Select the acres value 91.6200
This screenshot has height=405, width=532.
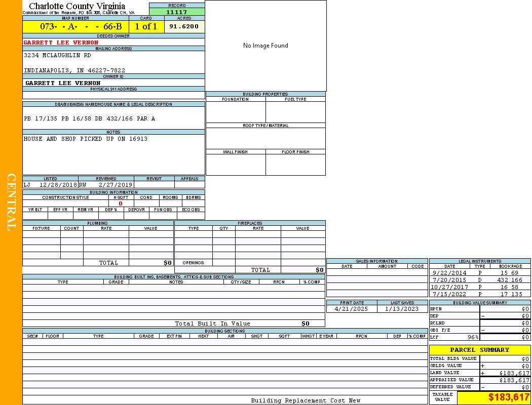[x=184, y=26]
